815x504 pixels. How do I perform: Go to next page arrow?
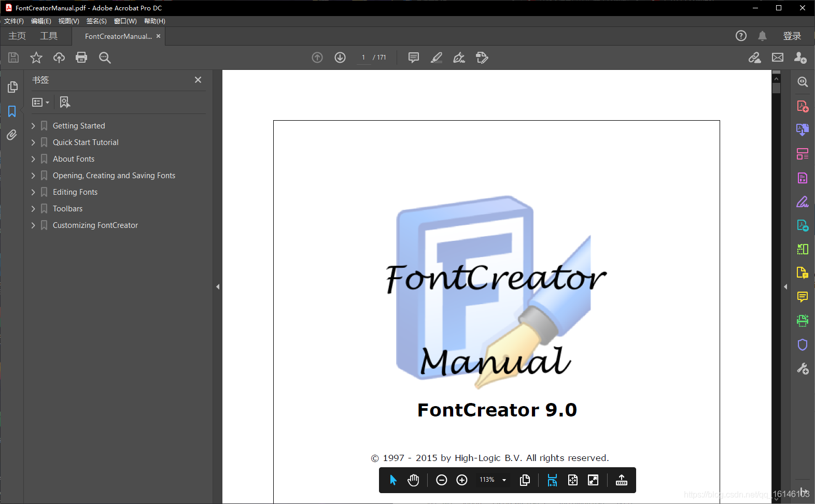click(x=340, y=57)
